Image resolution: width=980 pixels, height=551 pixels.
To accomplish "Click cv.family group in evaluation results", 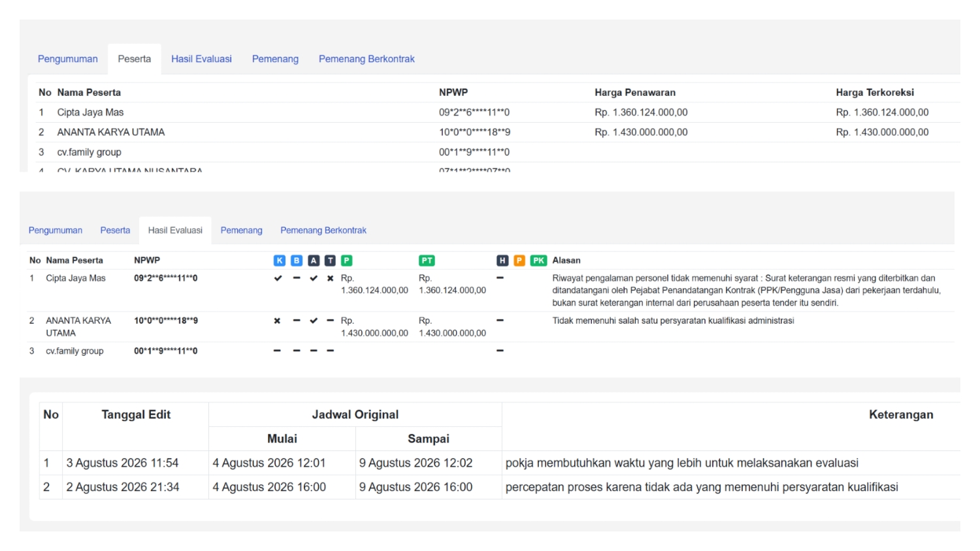I will (x=74, y=351).
